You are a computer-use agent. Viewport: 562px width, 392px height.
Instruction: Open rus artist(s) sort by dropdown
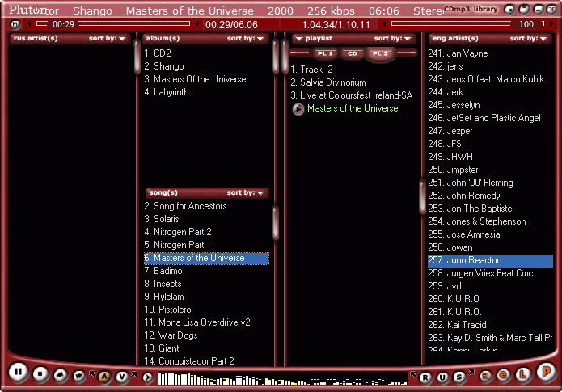point(108,38)
